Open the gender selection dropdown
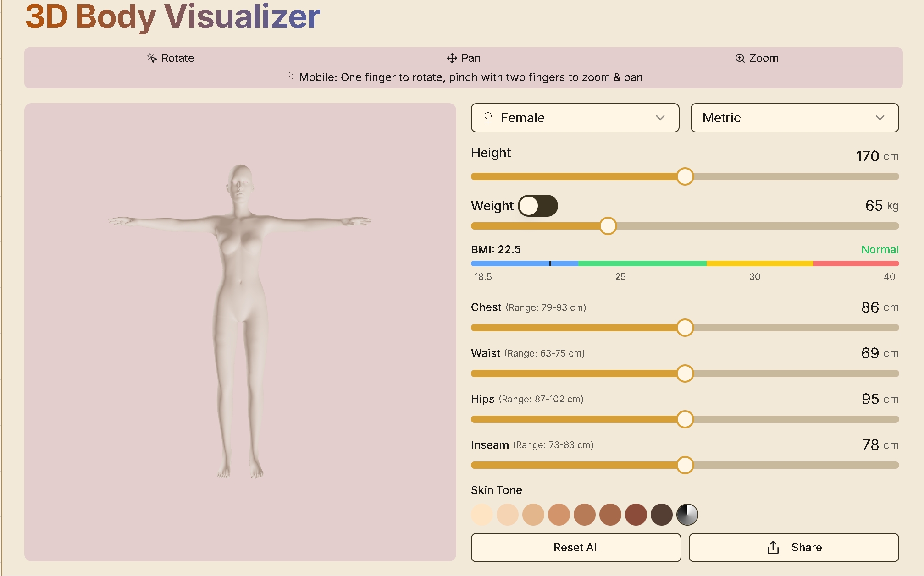 (x=575, y=118)
